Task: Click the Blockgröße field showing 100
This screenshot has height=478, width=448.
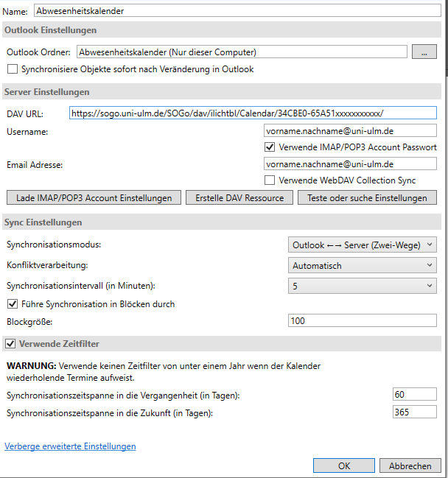Action: (x=363, y=320)
